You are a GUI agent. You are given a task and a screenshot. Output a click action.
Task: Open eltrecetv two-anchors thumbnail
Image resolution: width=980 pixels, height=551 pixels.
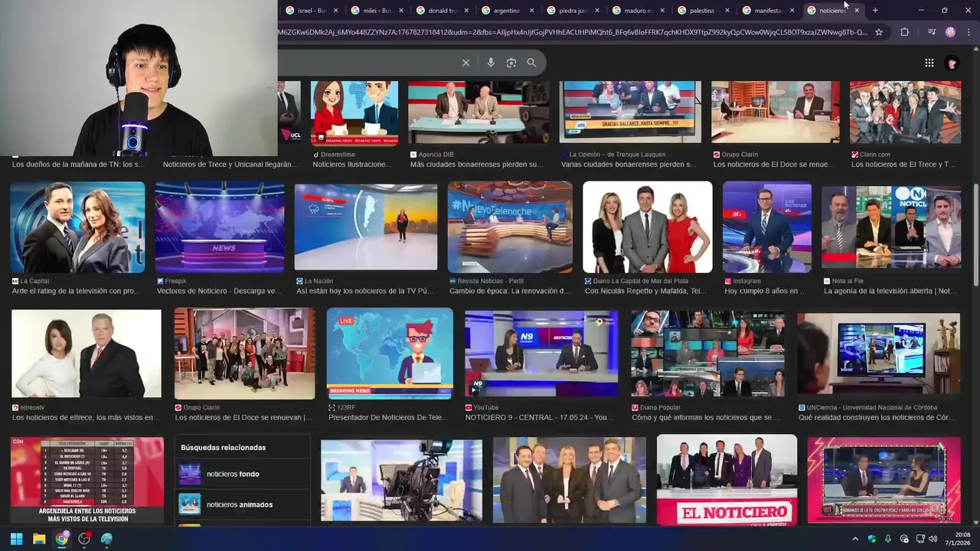point(87,354)
